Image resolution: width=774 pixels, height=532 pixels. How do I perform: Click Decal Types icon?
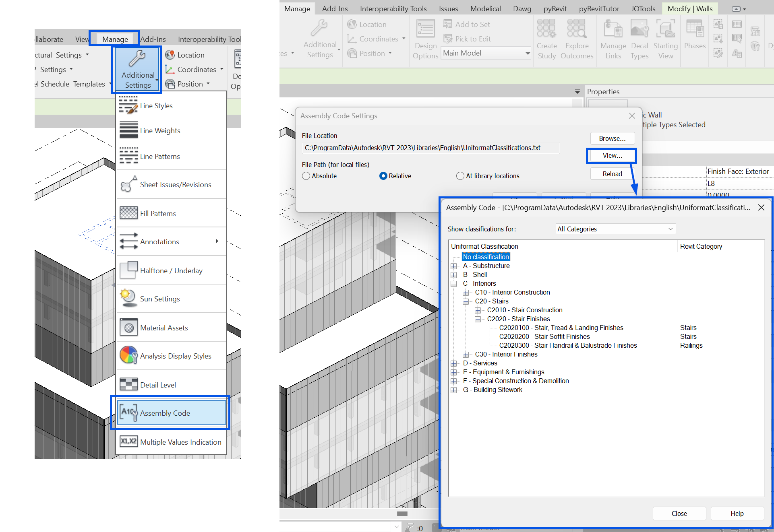click(x=639, y=28)
